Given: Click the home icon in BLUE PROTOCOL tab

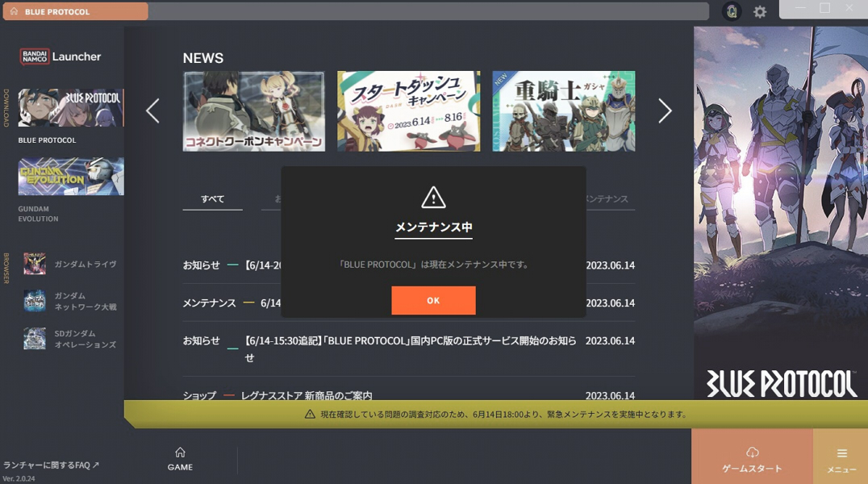Looking at the screenshot, I should coord(14,11).
